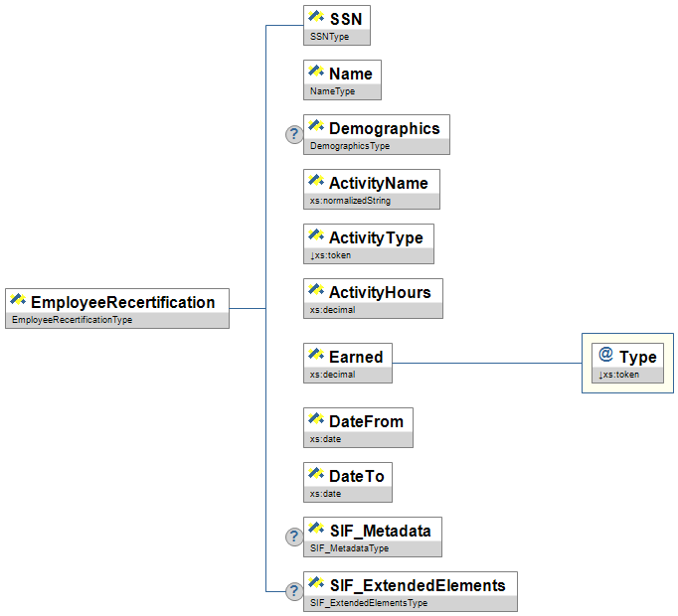Viewport: 678px width, 616px height.
Task: Click the SIF_MetadataType type label
Action: 349,548
